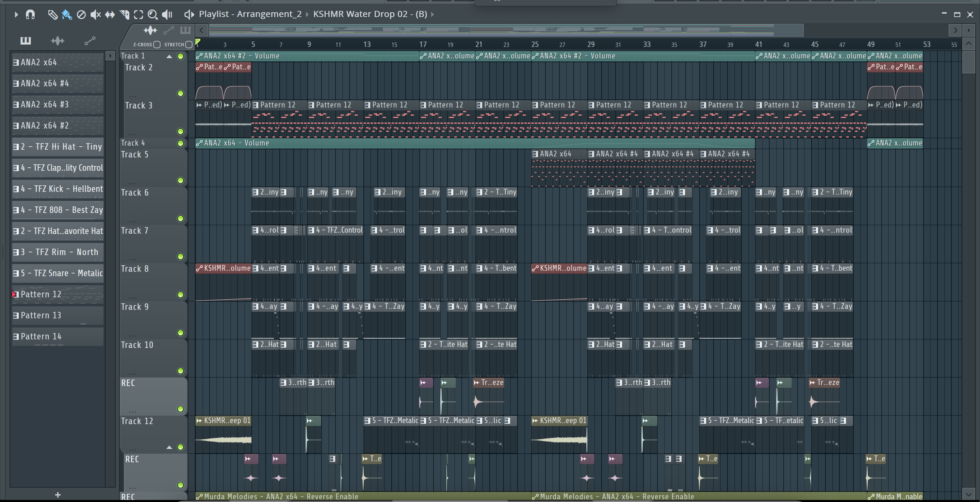Screen dimensions: 980x502
Task: Select the Delete tool
Action: point(81,14)
